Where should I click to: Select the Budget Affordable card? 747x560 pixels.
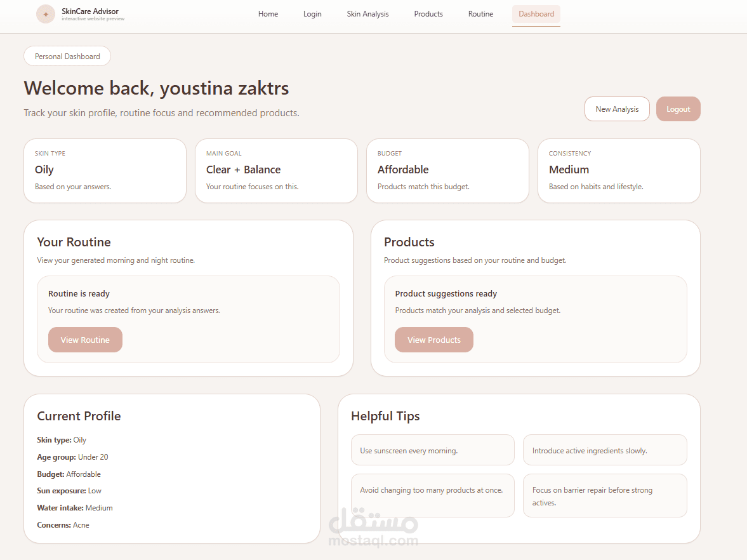[x=448, y=171]
